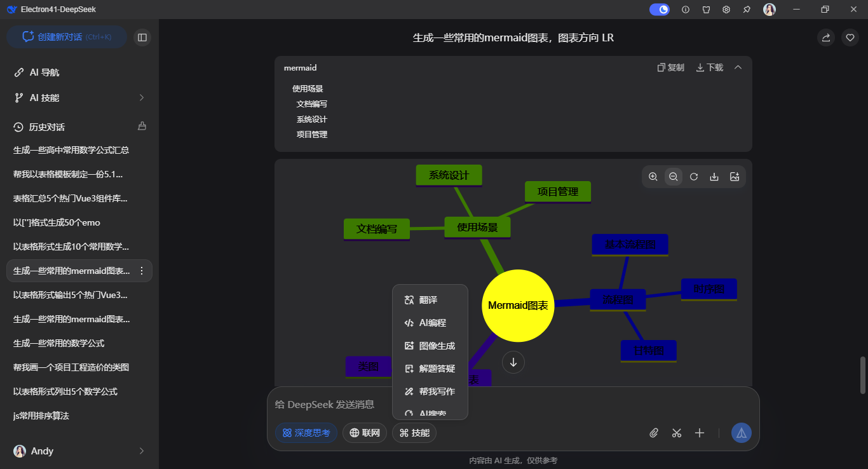Select AI编程 from skills popup
The width and height of the screenshot is (868, 469).
click(430, 323)
